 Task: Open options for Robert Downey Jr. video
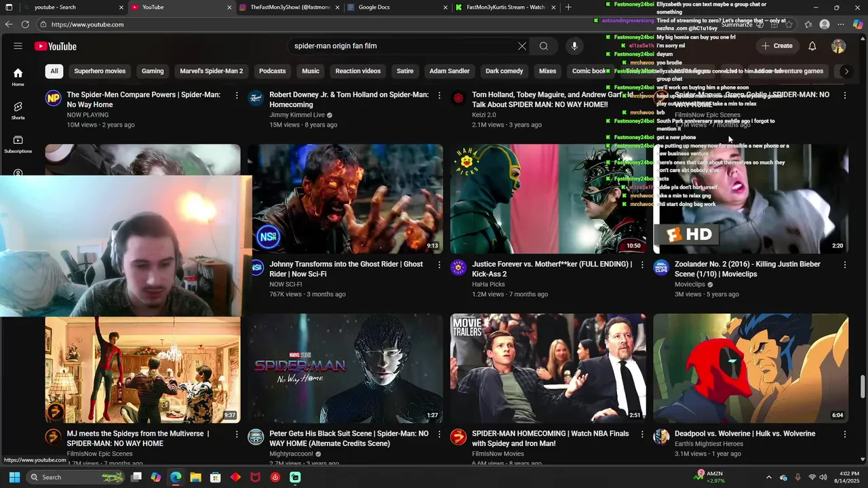pos(439,96)
